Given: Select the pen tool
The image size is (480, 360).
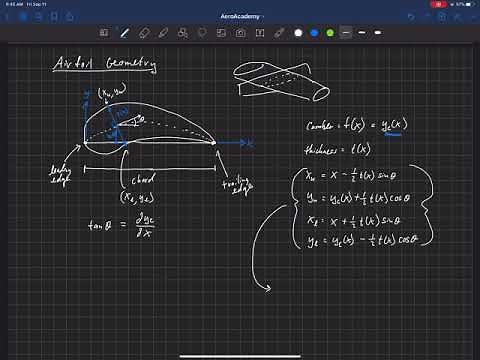Looking at the screenshot, I should pyautogui.click(x=124, y=33).
